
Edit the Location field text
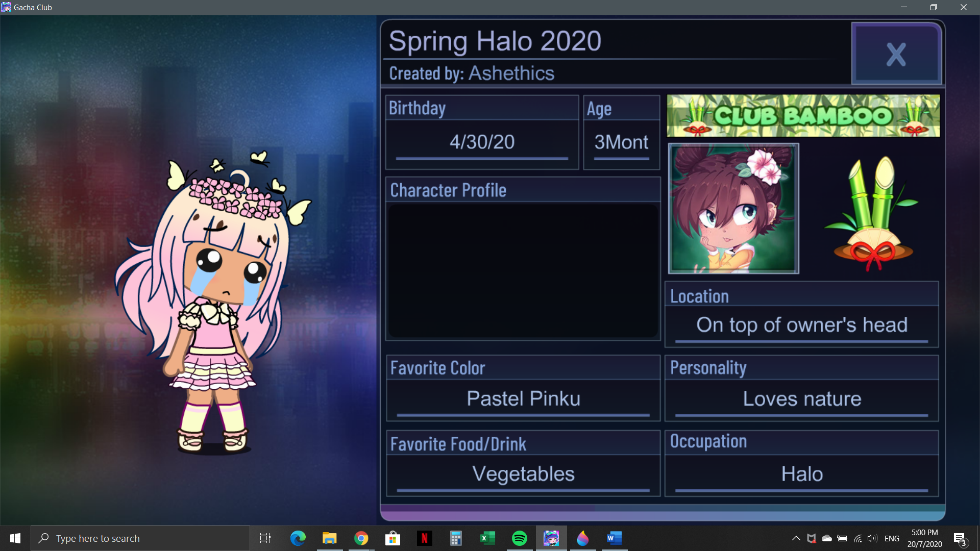[801, 325]
